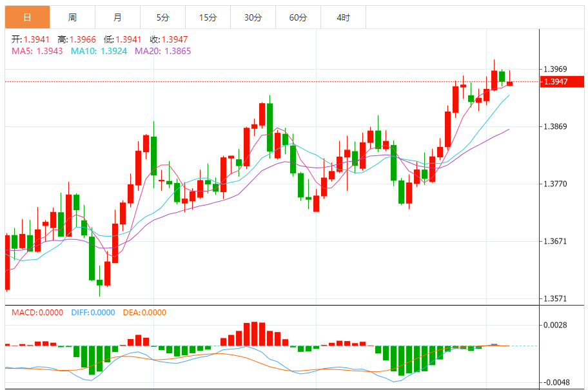Select the 日 daily chart tab
The width and height of the screenshot is (588, 390).
[x=27, y=17]
